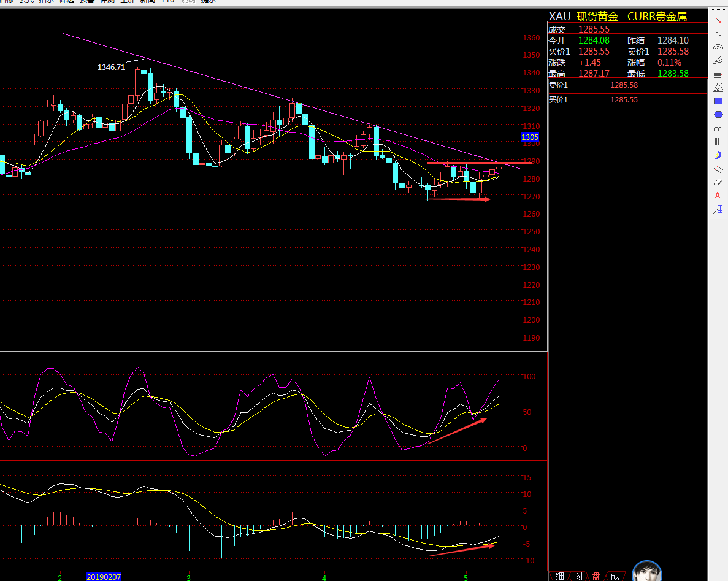Switch to the 细 detail tab

[x=560, y=576]
